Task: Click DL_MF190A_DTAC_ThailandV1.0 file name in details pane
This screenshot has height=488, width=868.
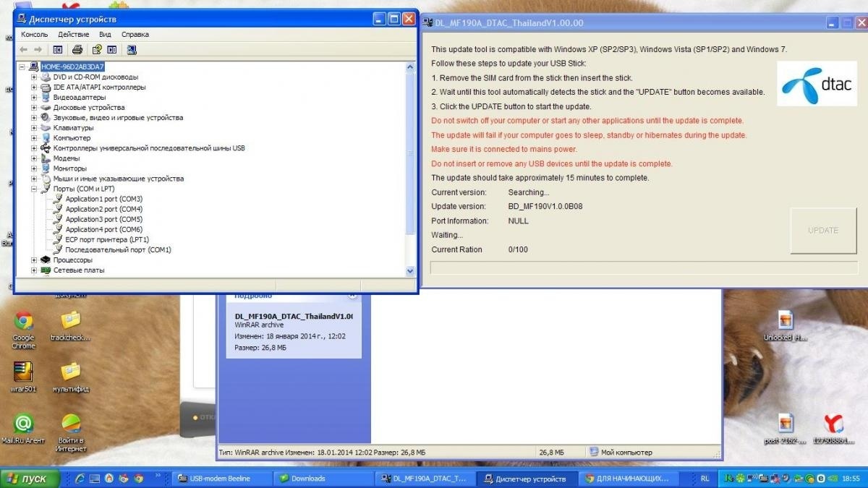Action: 294,316
